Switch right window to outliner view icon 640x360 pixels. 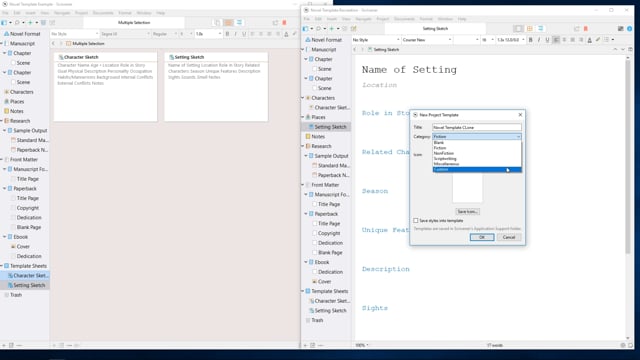540,29
